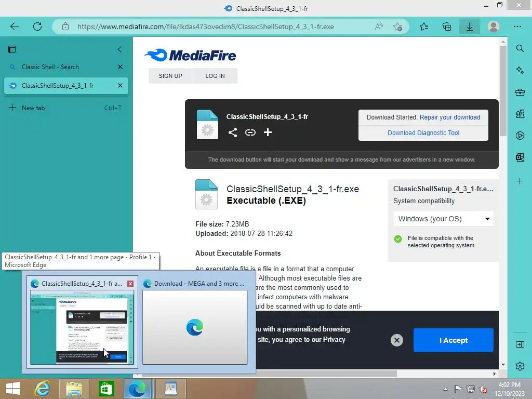Open File Explorer from taskbar

(x=74, y=389)
